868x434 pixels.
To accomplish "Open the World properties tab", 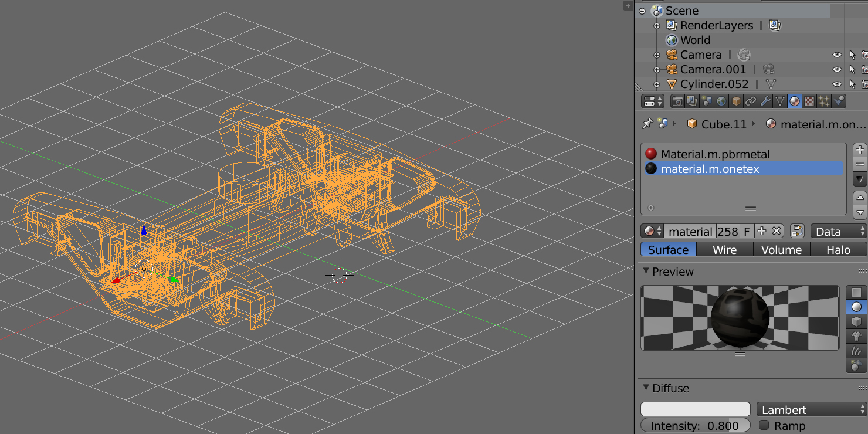I will click(x=721, y=101).
